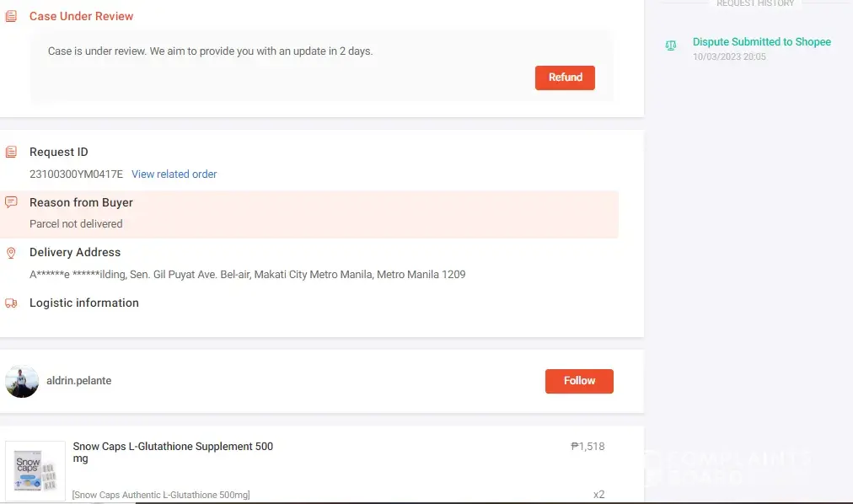Screen dimensions: 853x504
Task: Open aldrin.pelante's profile avatar
Action: coord(22,381)
